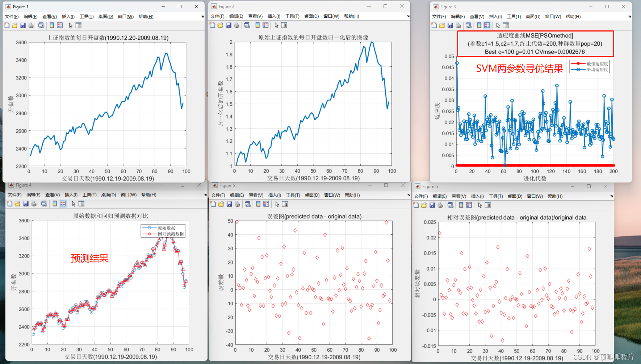This screenshot has height=364, width=641.
Task: Expand 窗口(W) menu in Figure 1
Action: pyautogui.click(x=126, y=17)
